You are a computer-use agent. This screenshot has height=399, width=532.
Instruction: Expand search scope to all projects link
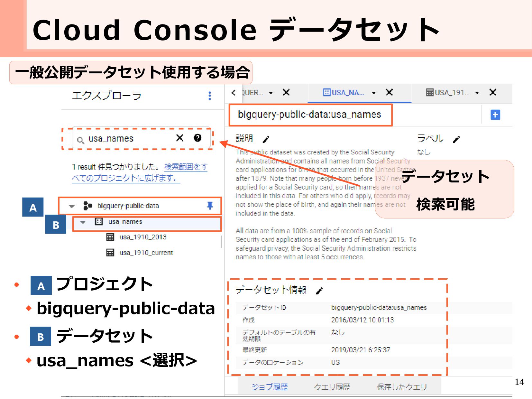tap(140, 172)
